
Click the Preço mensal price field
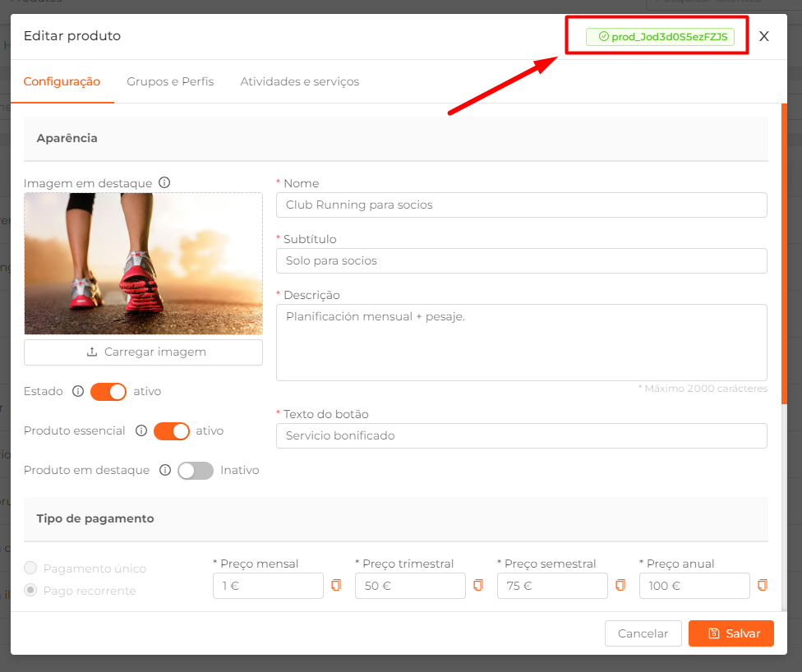[268, 586]
